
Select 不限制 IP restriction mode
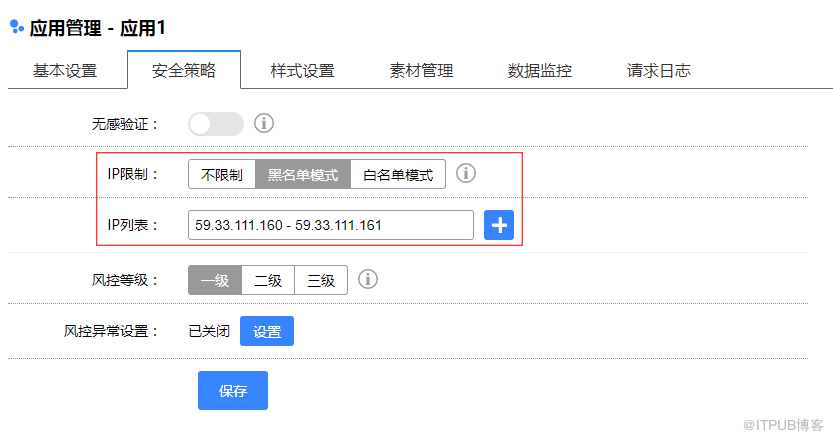(x=222, y=174)
